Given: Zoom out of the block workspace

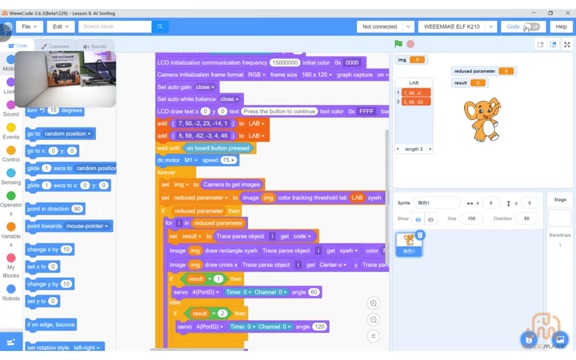Looking at the screenshot, I should tap(373, 320).
